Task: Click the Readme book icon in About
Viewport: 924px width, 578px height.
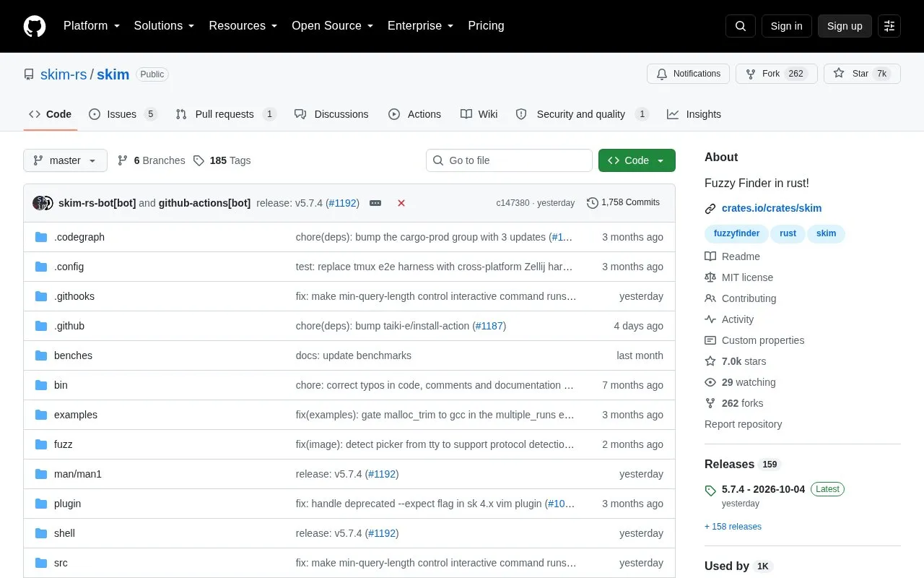Action: coord(710,256)
